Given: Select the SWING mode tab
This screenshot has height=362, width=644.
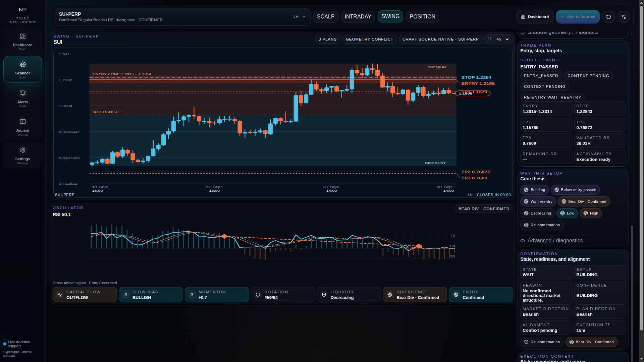Looking at the screenshot, I should point(390,16).
